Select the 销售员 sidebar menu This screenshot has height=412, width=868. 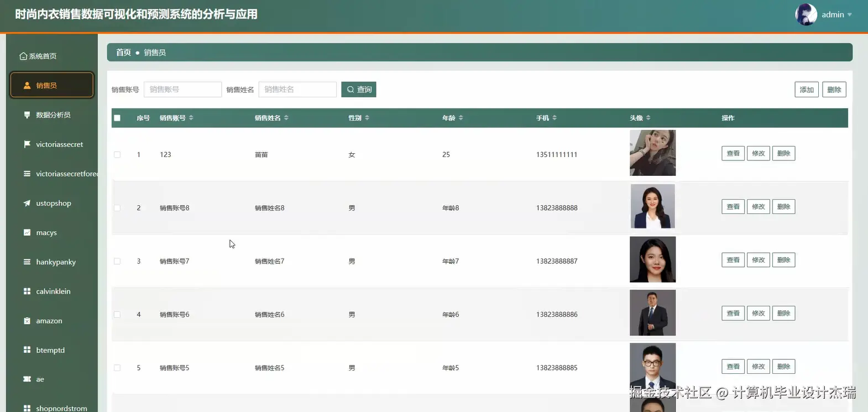[52, 85]
